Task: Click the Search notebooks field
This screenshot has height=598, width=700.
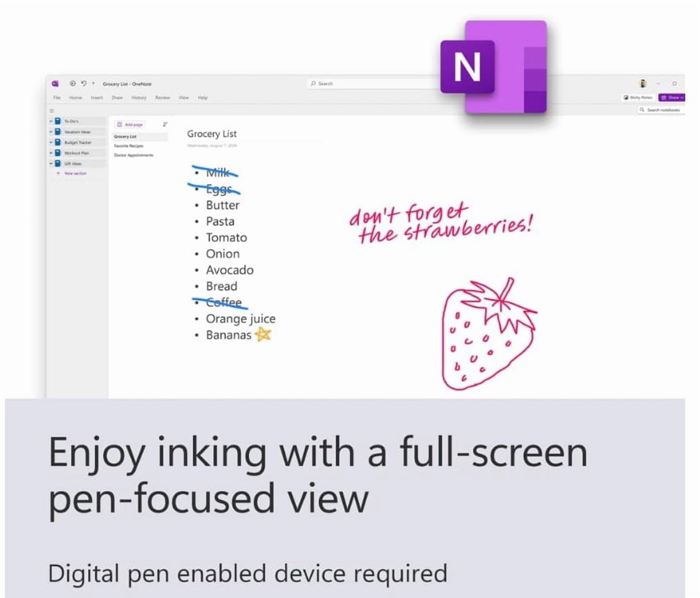Action: [662, 110]
